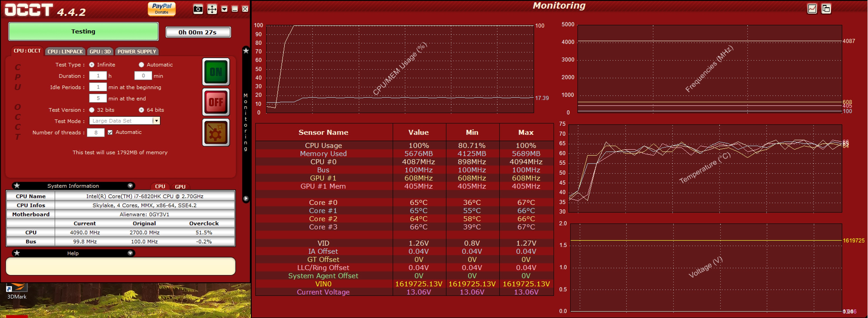Open the GPU : 3D tab

(x=100, y=51)
